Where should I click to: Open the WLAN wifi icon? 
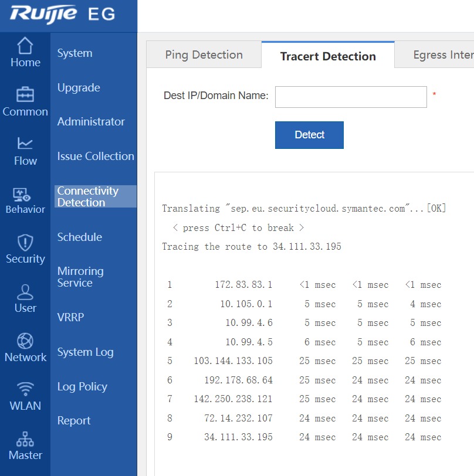pos(25,389)
